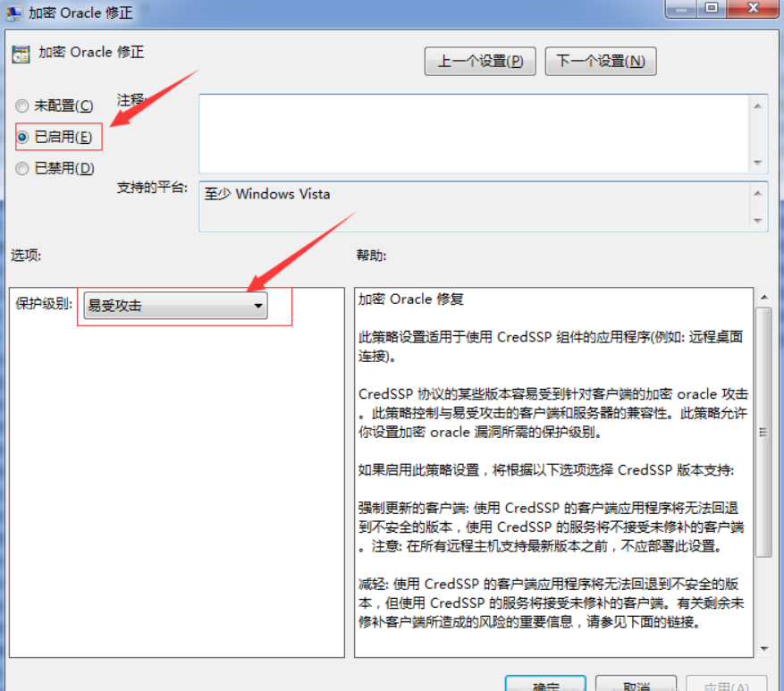Click the comment box scroll down arrow
This screenshot has width=784, height=691.
click(759, 163)
